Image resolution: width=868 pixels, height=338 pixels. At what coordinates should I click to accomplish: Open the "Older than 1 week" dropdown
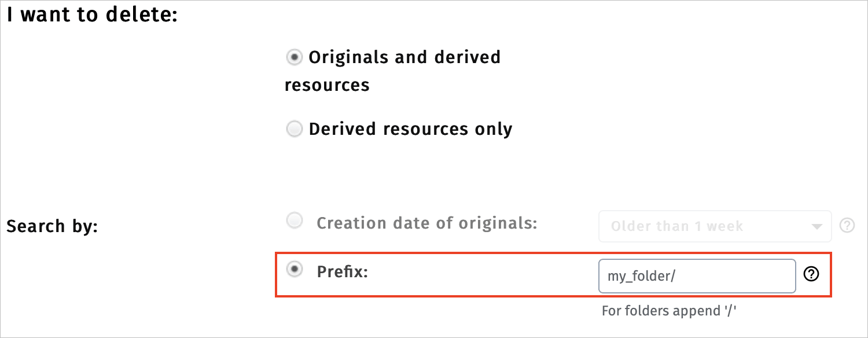pos(715,226)
